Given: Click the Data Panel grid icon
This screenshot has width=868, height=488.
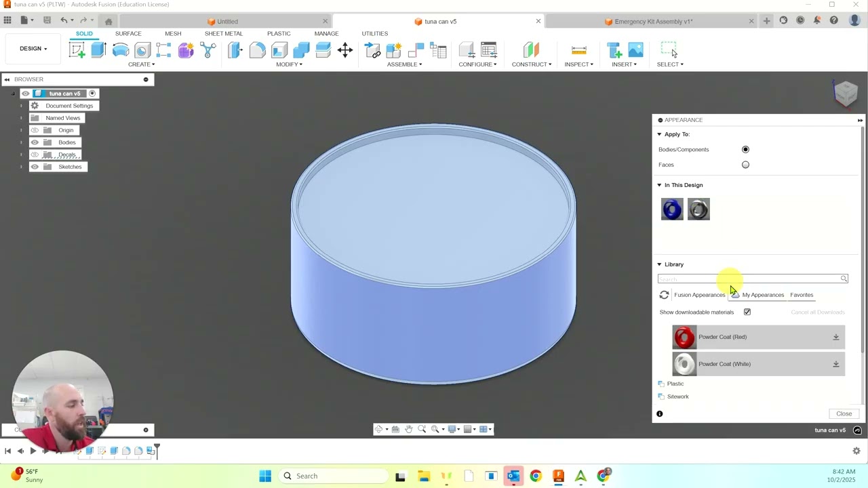Looking at the screenshot, I should [7, 20].
